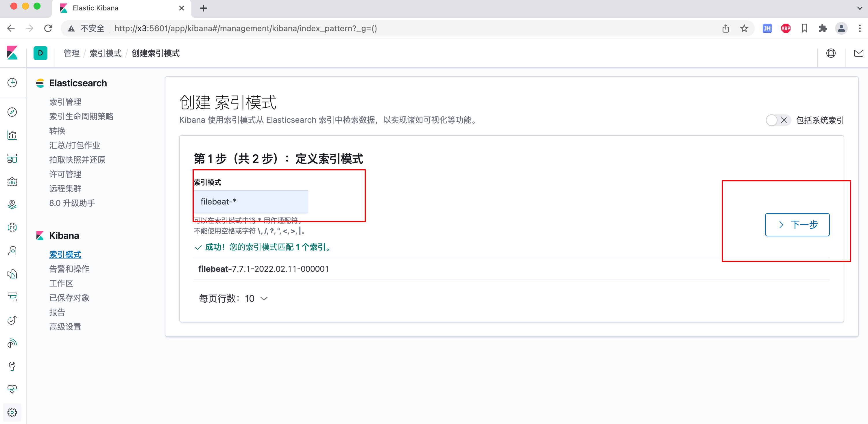
Task: Click the browser address bar URL
Action: point(246,29)
